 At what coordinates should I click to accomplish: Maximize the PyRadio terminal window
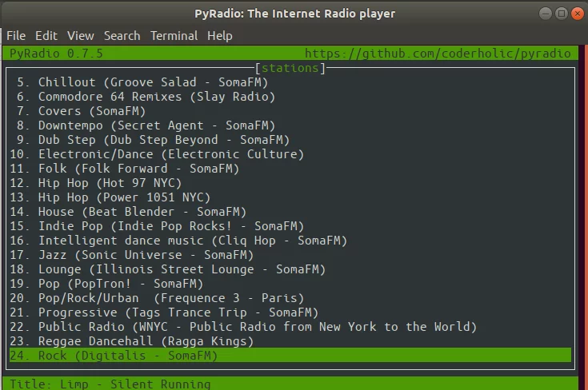pos(562,14)
